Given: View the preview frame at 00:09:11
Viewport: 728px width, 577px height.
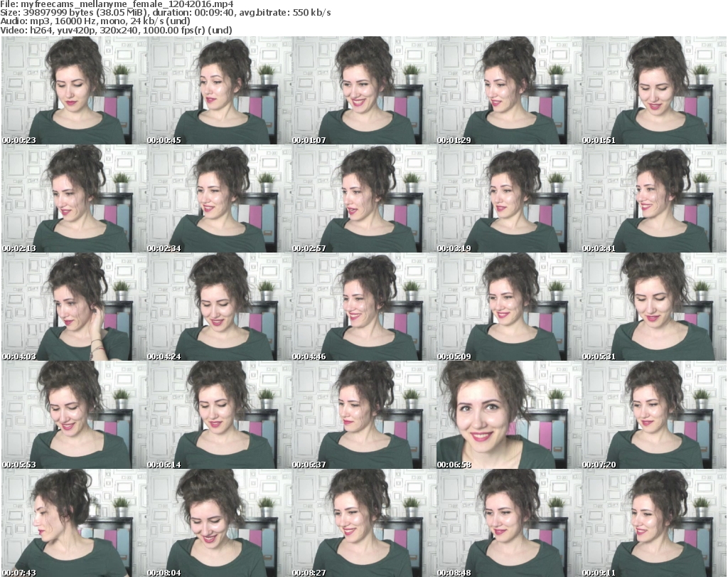Looking at the screenshot, I should point(654,523).
